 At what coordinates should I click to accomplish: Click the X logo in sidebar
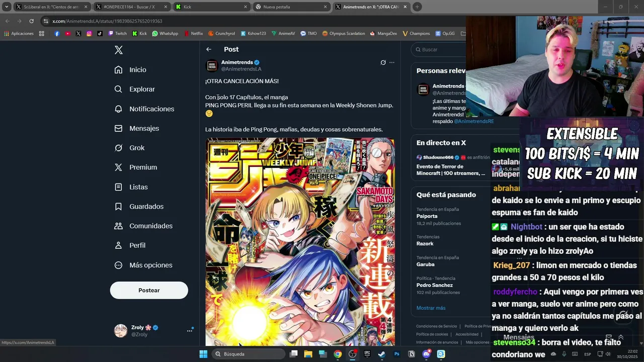click(x=119, y=50)
